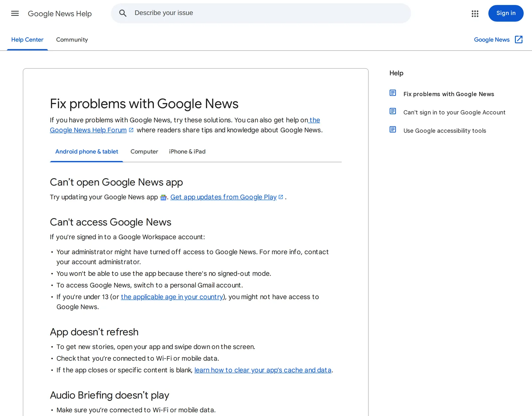Select the iPhone & iPad tab
Image resolution: width=532 pixels, height=416 pixels.
187,152
